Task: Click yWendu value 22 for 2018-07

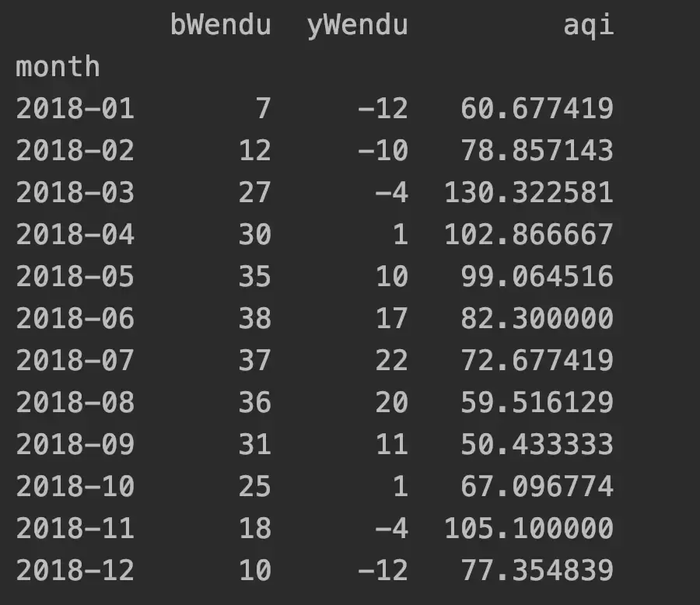Action: [391, 361]
